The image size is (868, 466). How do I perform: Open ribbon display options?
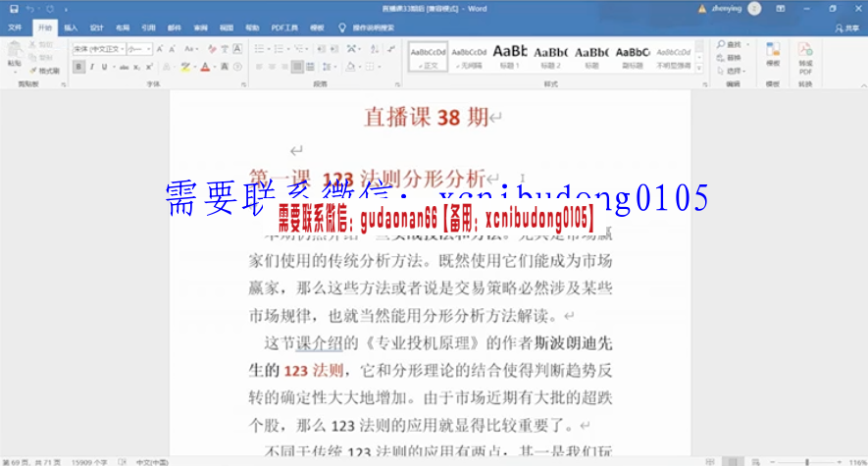pos(780,9)
